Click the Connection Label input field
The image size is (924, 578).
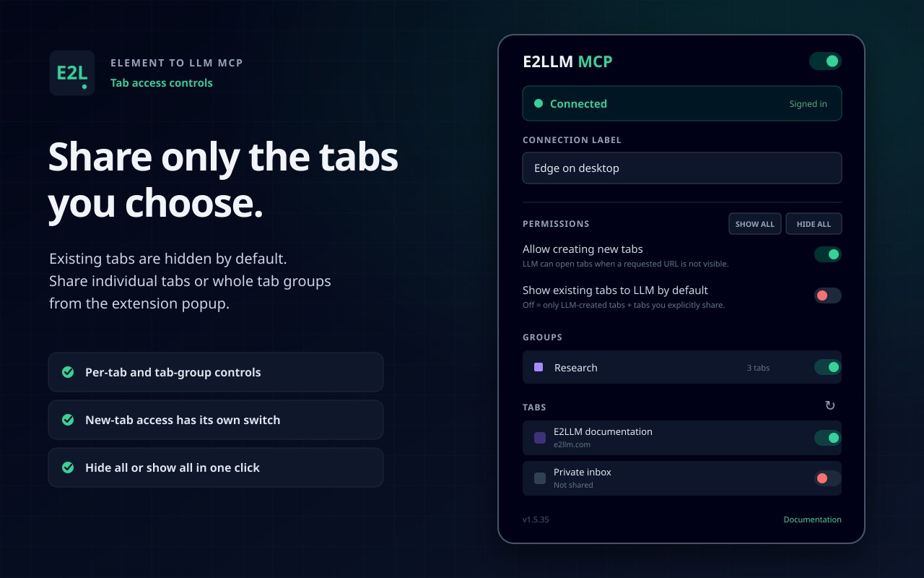(682, 168)
